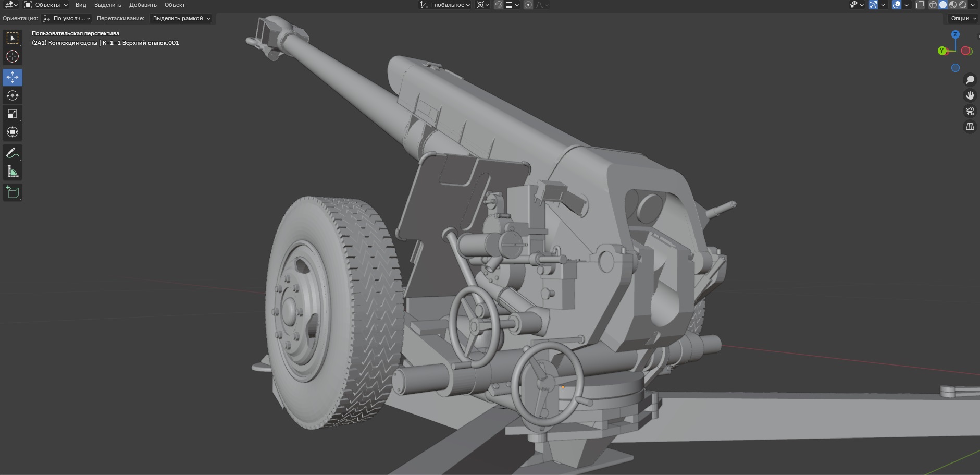Open the Добавить menu
980x475 pixels.
143,5
